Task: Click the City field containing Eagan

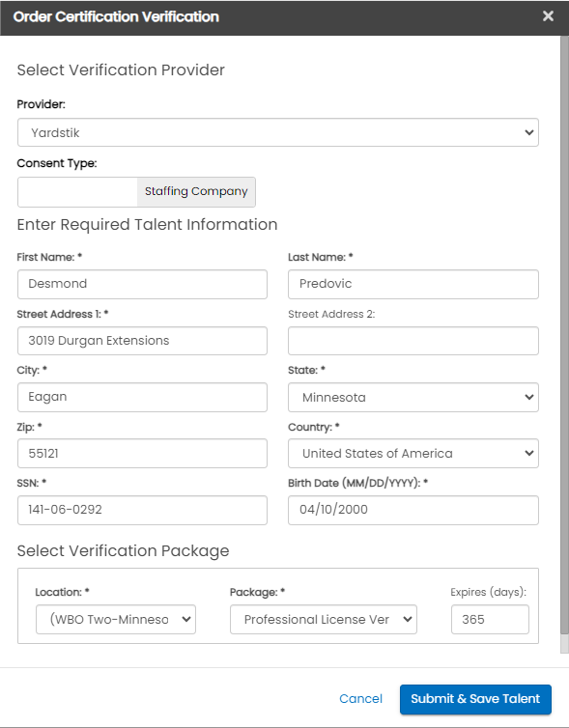Action: click(x=142, y=397)
